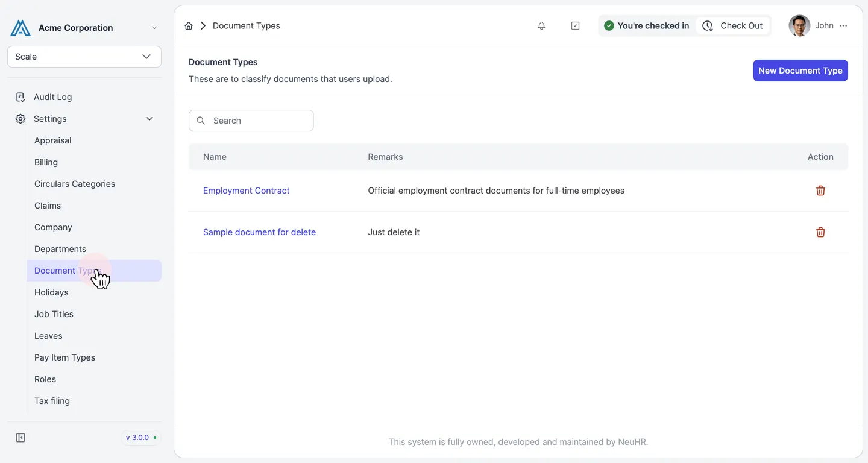
Task: Click the NeuHR footer text
Action: click(518, 442)
